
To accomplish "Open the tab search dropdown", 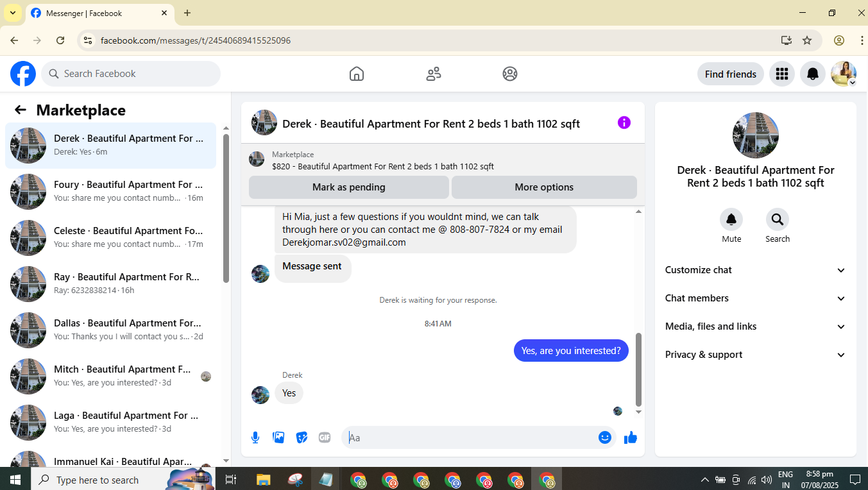I will 12,13.
